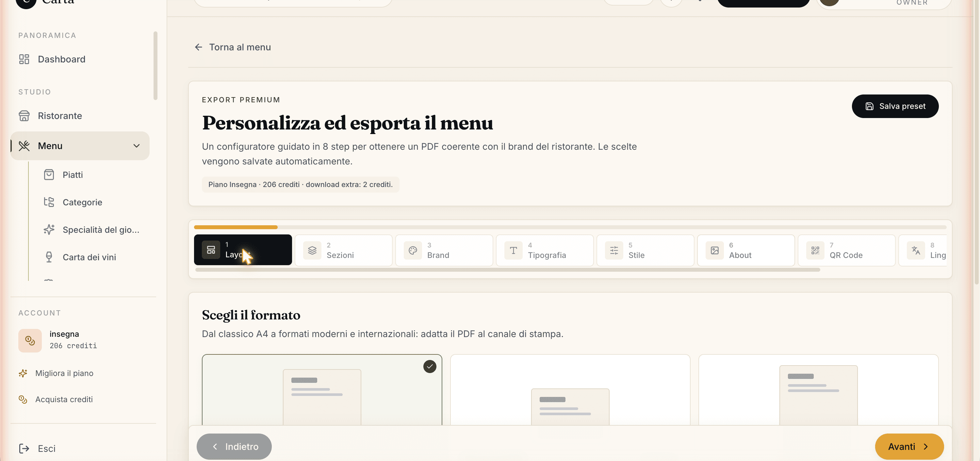Image resolution: width=980 pixels, height=461 pixels.
Task: Click the Piano Insegna credits badge
Action: (300, 185)
